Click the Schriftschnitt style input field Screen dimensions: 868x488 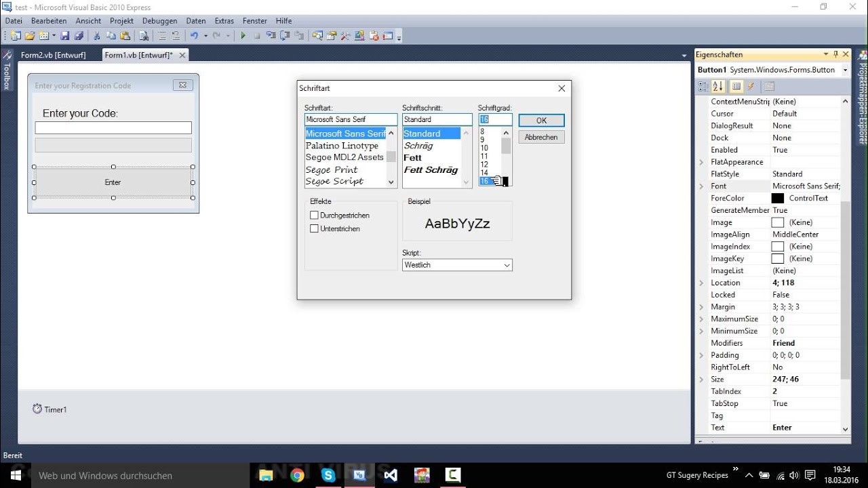pyautogui.click(x=437, y=119)
